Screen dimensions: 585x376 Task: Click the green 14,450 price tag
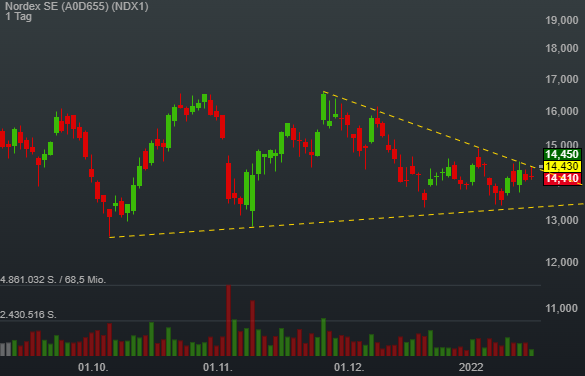562,154
